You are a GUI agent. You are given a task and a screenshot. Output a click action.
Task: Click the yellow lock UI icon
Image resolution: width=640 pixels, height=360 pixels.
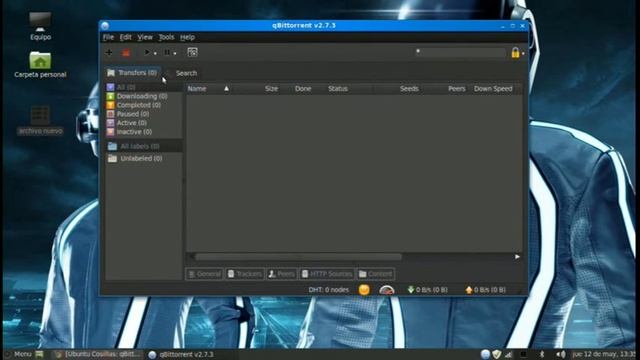[x=515, y=53]
